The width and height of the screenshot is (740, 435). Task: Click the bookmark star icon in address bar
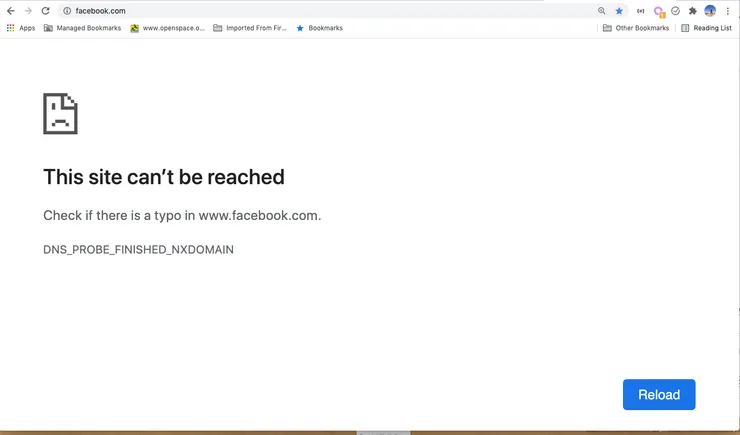coord(619,11)
